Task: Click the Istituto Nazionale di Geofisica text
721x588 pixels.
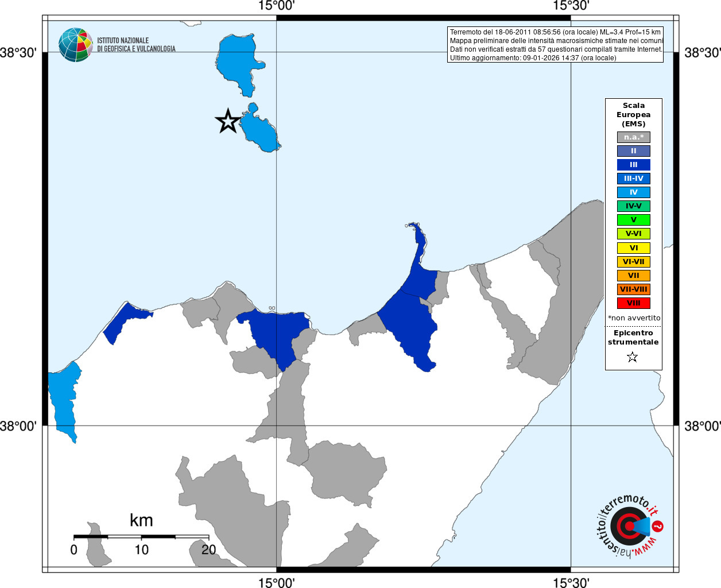Action: (136, 45)
